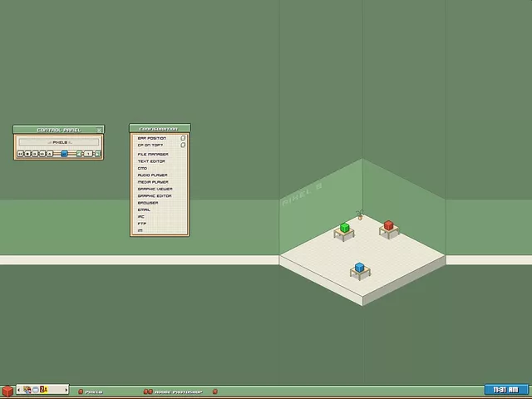Click the red cube on the table
This screenshot has height=399, width=532.
(x=388, y=225)
